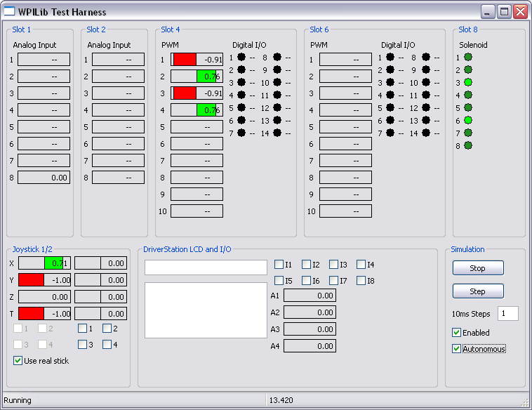
Task: Click DriverStation A4 analog field
Action: (x=310, y=346)
